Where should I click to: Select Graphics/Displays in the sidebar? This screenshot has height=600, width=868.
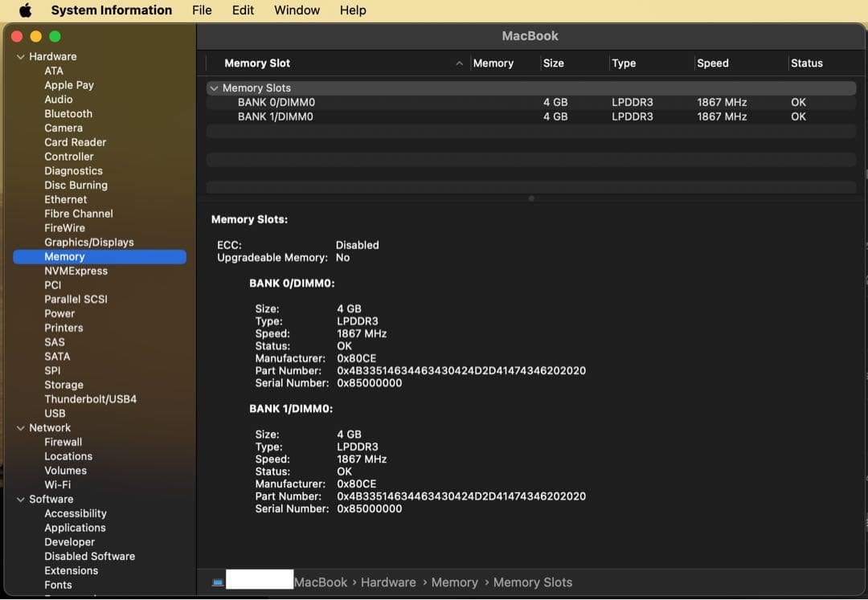[89, 243]
